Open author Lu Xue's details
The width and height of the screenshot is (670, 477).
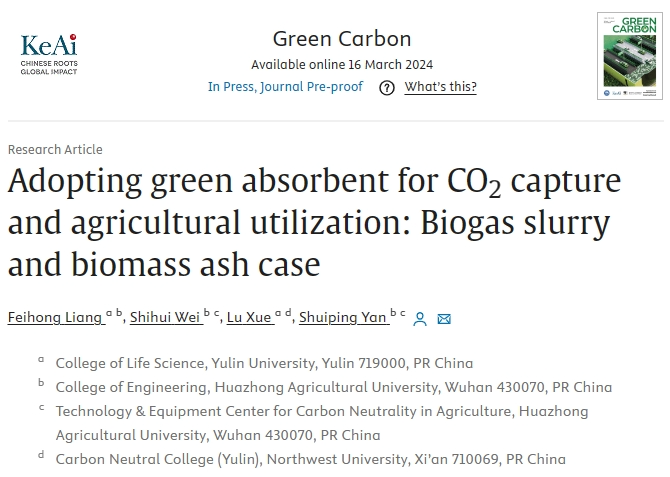(249, 317)
